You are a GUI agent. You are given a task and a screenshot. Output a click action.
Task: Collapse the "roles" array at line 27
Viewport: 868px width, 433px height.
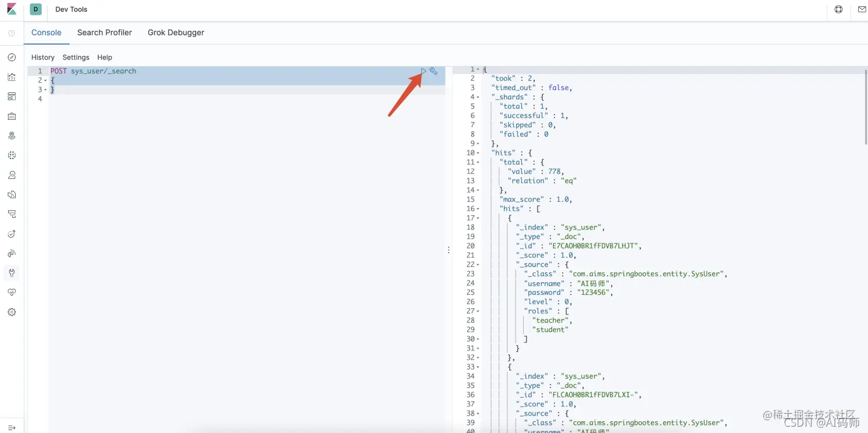coord(478,311)
